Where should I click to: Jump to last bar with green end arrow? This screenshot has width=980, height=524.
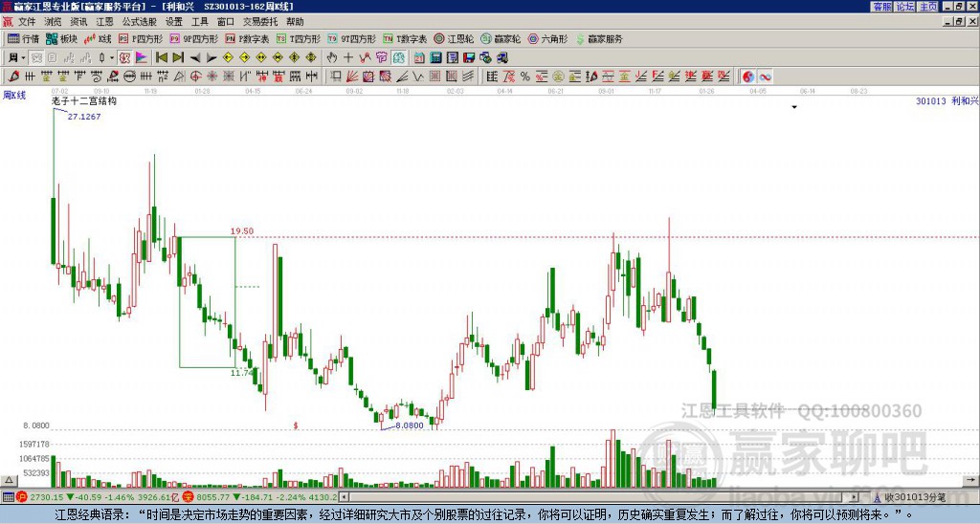178,57
